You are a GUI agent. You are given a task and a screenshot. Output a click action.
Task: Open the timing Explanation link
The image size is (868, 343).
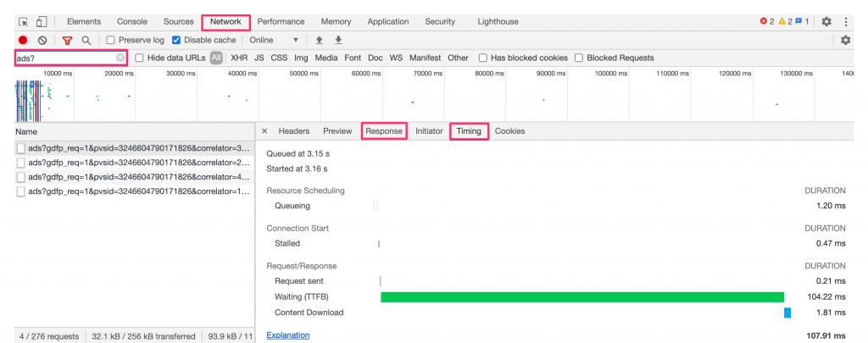coord(288,335)
